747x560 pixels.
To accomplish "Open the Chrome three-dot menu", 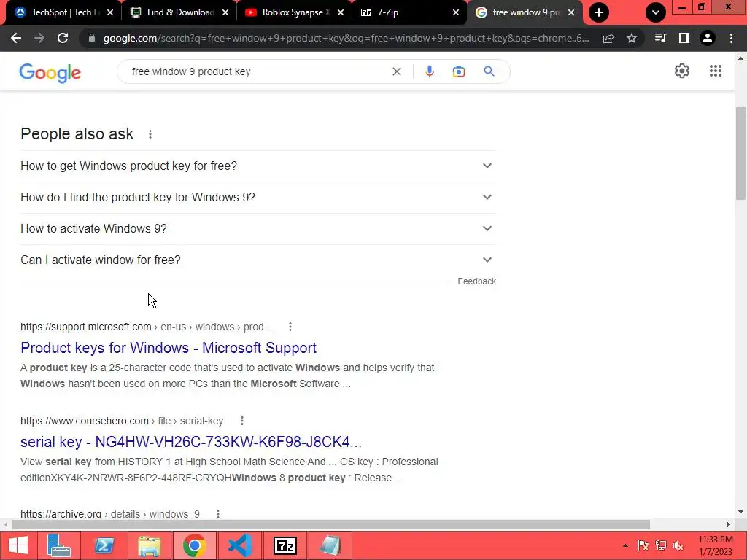I will tap(731, 38).
